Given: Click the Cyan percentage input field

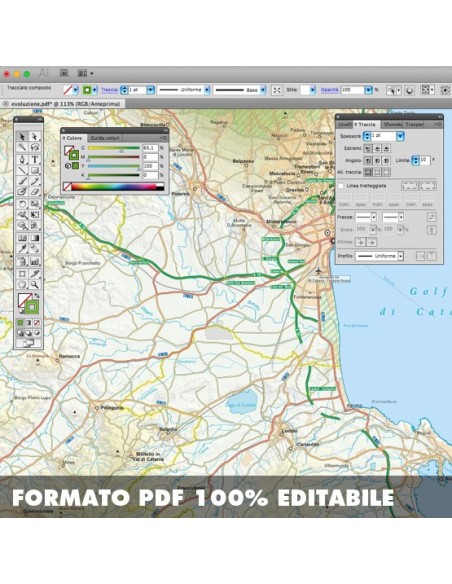Looking at the screenshot, I should coord(150,148).
